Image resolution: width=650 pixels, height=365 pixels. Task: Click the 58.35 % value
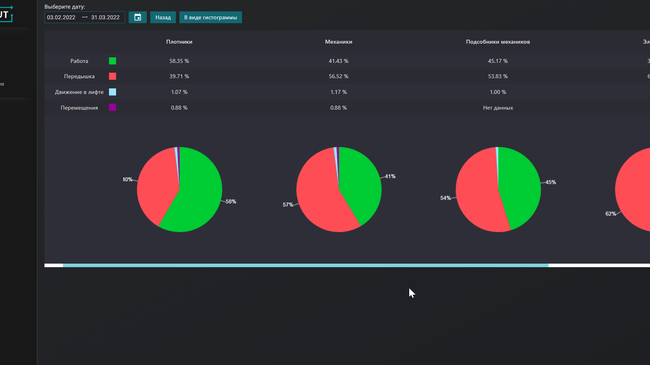[179, 61]
